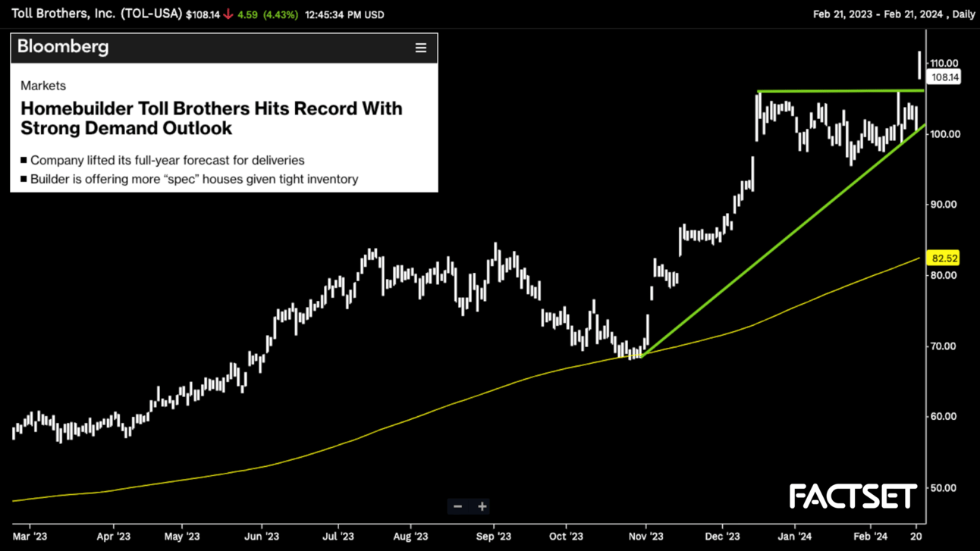This screenshot has height=551, width=980.
Task: Click the Bloomberg logo
Action: [x=63, y=47]
